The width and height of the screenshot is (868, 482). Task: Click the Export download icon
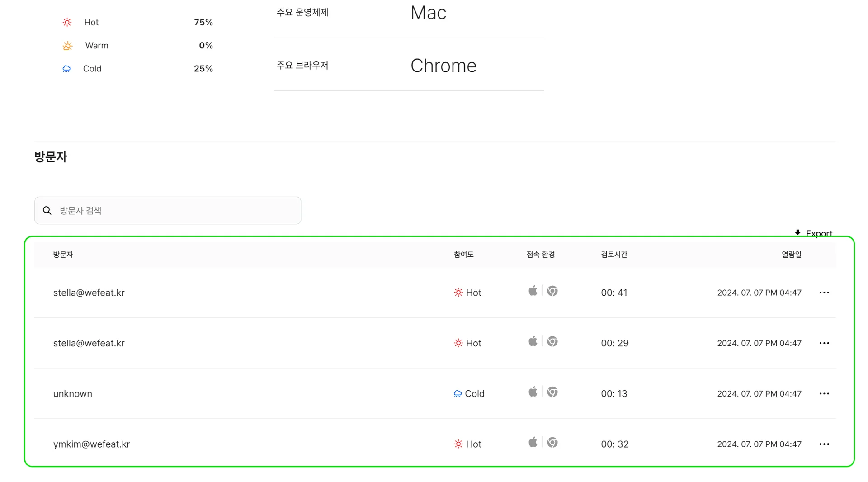(797, 232)
